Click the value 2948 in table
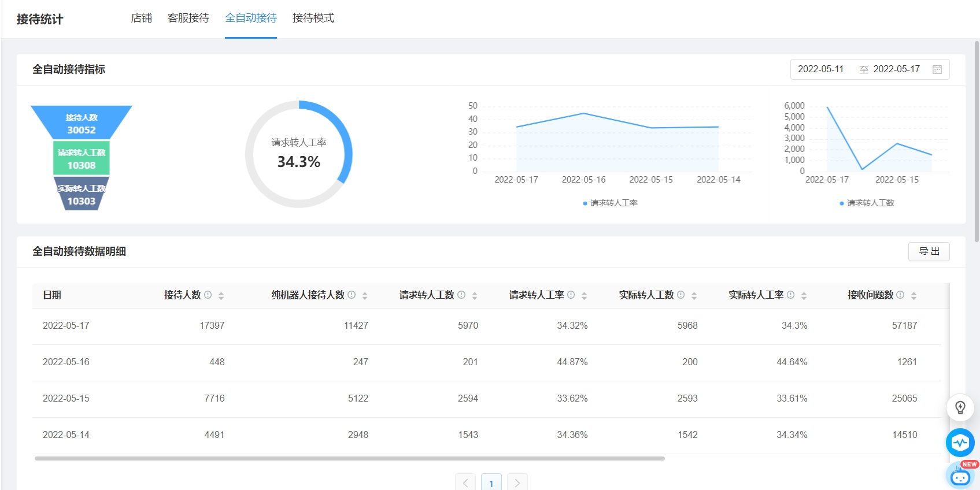The image size is (980, 490). point(358,435)
